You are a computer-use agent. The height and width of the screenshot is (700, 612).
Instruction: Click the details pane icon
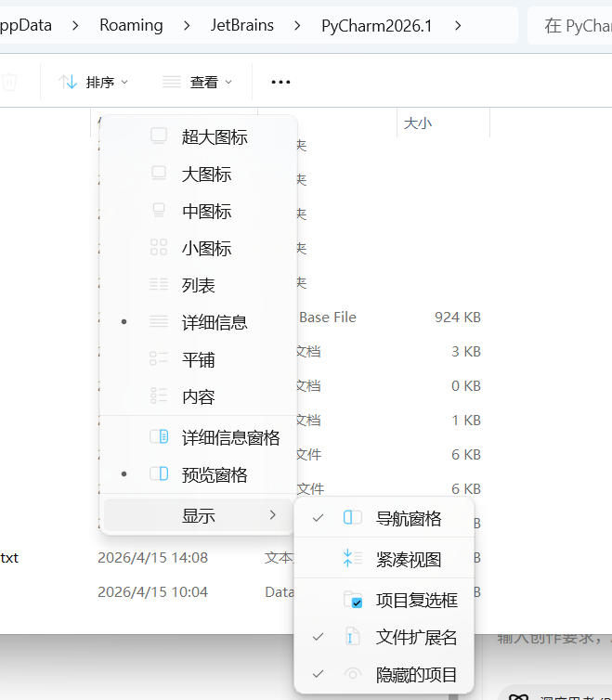(159, 436)
